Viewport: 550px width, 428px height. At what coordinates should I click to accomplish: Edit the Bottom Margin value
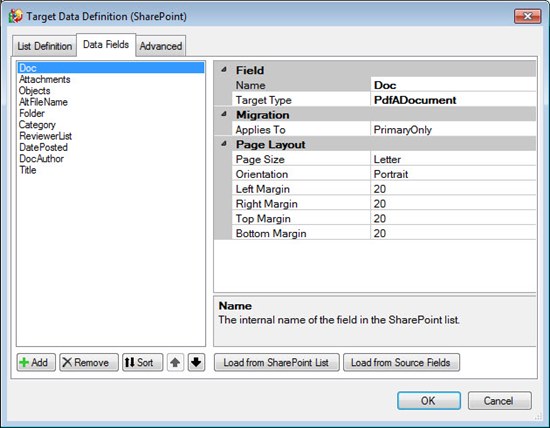pyautogui.click(x=453, y=233)
